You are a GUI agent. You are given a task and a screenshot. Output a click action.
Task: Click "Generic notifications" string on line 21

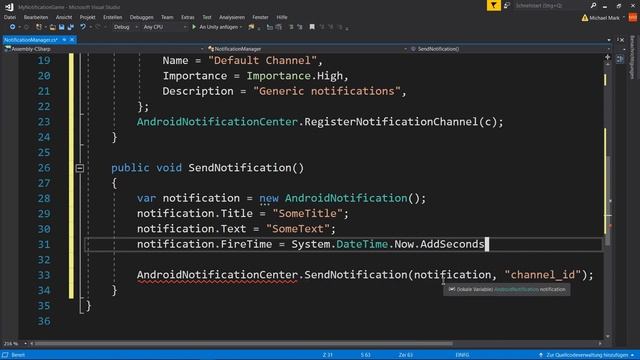pos(327,91)
